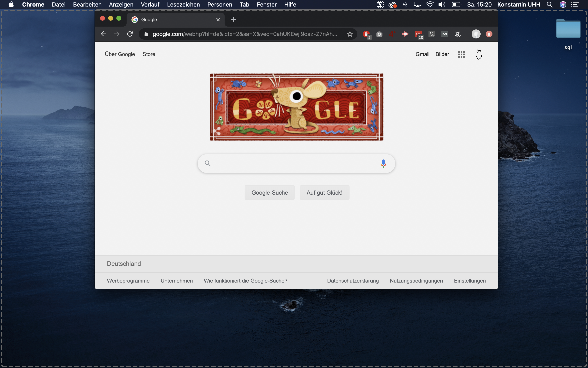Open the Chrome profile avatar in toolbar

point(476,34)
